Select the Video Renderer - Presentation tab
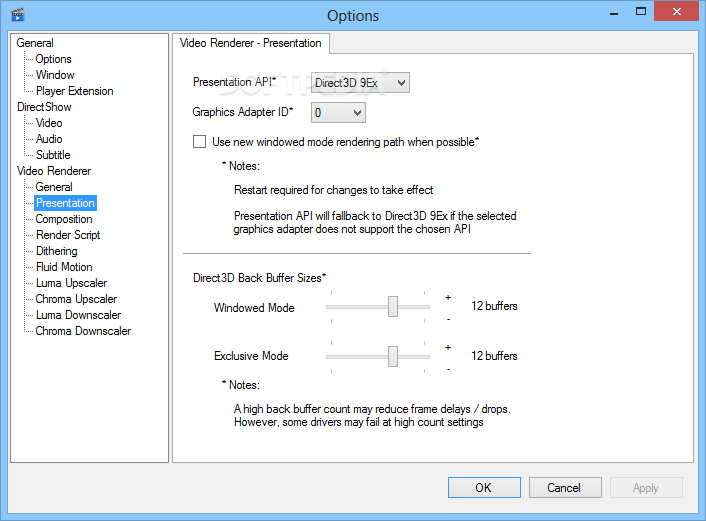 click(251, 43)
